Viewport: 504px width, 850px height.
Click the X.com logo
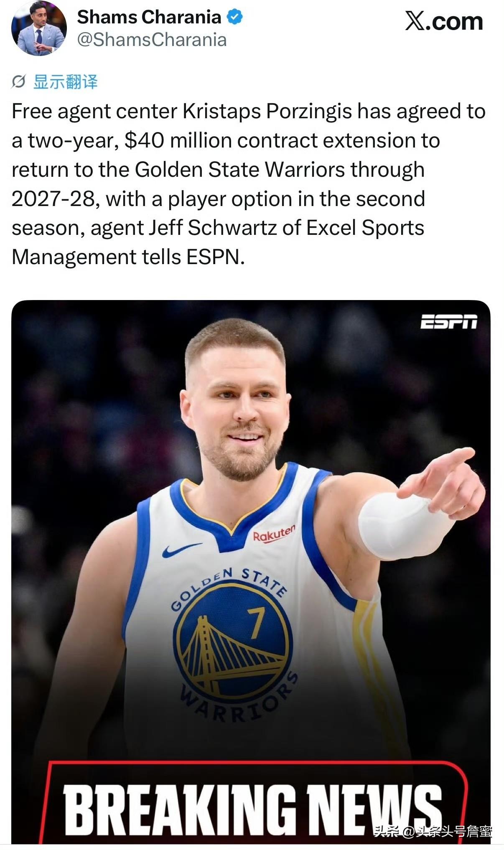pos(444,21)
